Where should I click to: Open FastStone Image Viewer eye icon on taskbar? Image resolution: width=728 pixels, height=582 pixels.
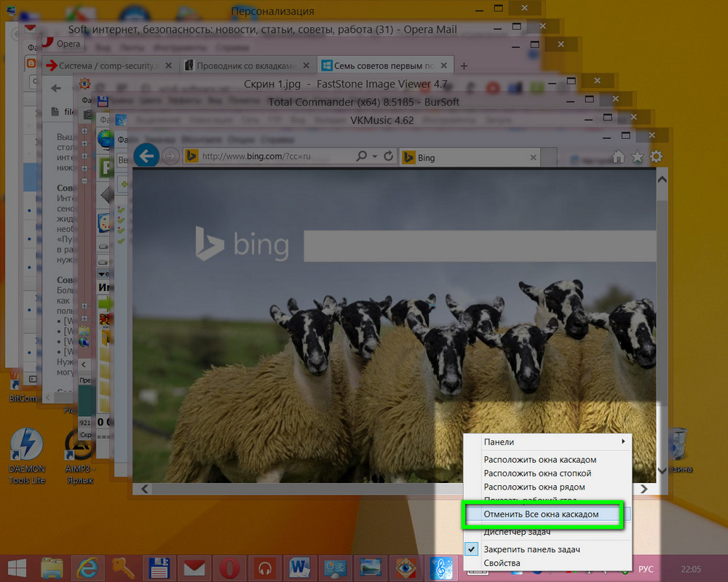405,568
